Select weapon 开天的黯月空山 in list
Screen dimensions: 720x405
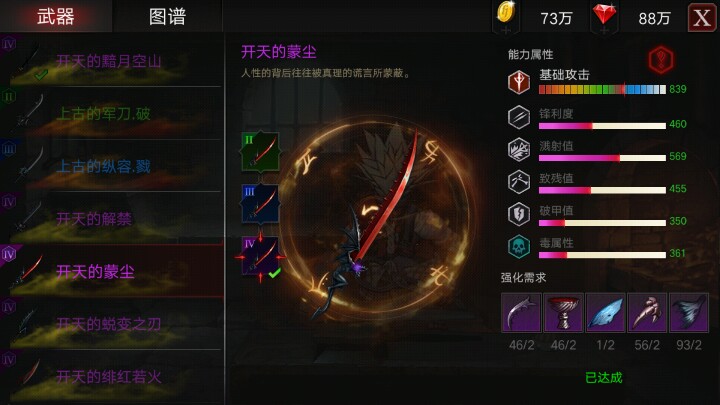(111, 61)
